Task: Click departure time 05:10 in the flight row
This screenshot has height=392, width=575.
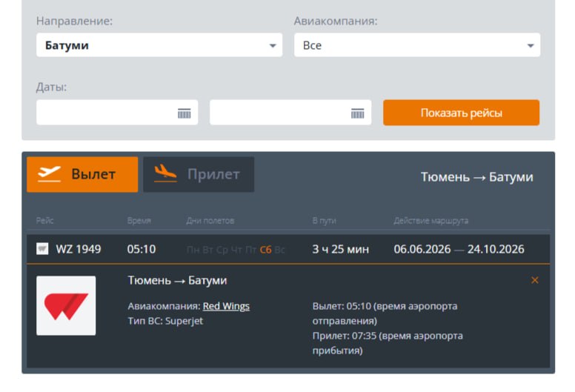Action: (x=142, y=250)
